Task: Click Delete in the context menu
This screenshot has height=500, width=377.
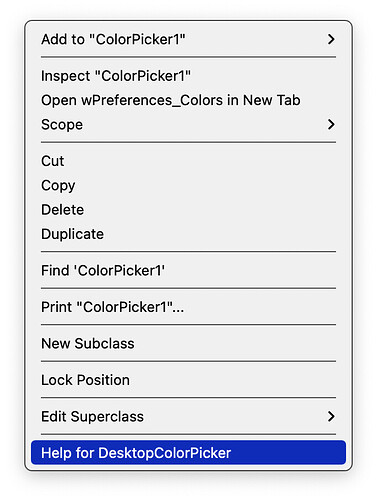Action: coord(188,210)
